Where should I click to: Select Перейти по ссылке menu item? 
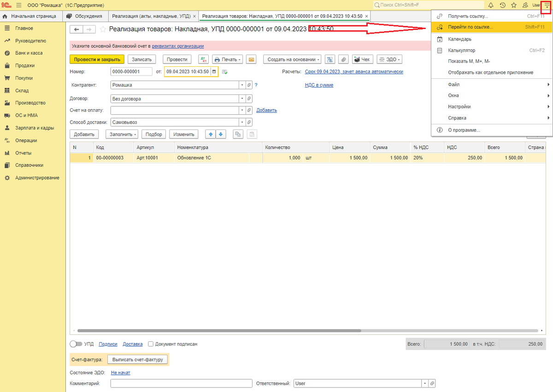491,27
